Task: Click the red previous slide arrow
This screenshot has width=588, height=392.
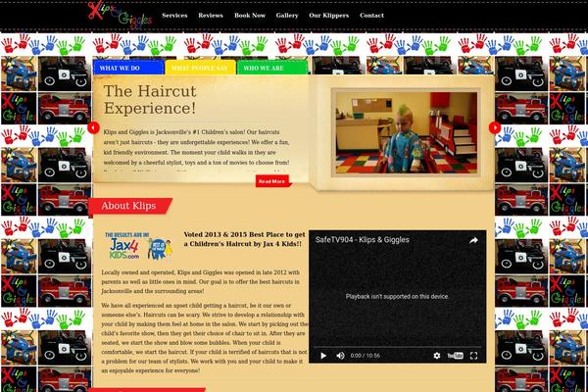Action: 93,127
